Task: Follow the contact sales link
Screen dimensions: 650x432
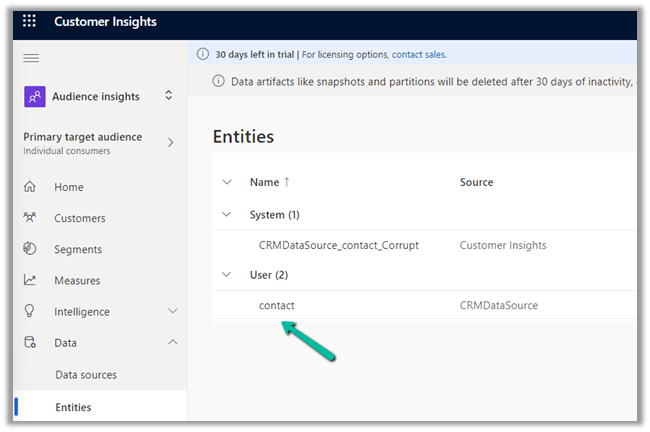Action: (x=418, y=55)
